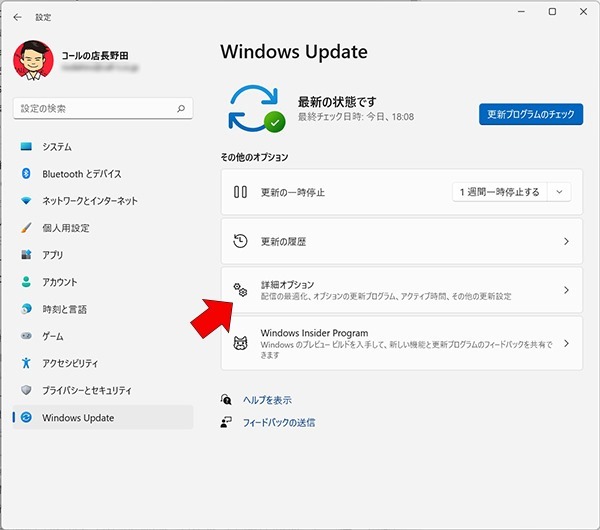
Task: Close the settings window
Action: click(x=583, y=12)
